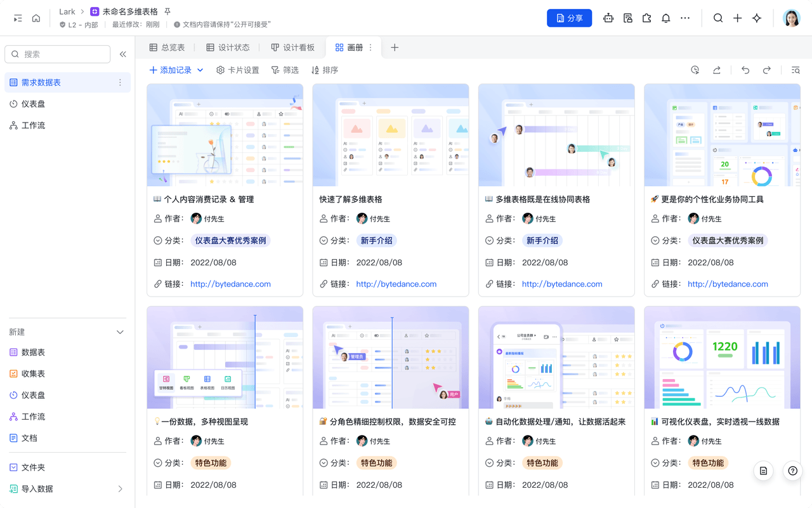Open the home icon

coord(36,18)
